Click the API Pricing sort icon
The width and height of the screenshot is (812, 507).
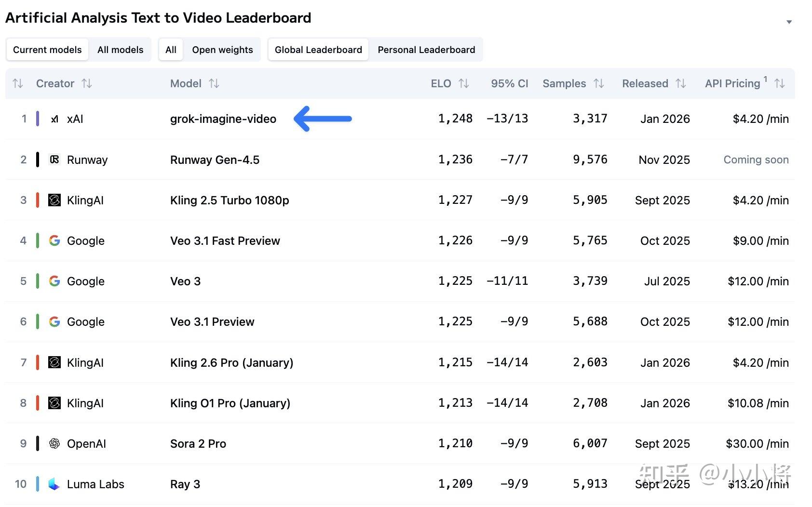click(x=780, y=83)
